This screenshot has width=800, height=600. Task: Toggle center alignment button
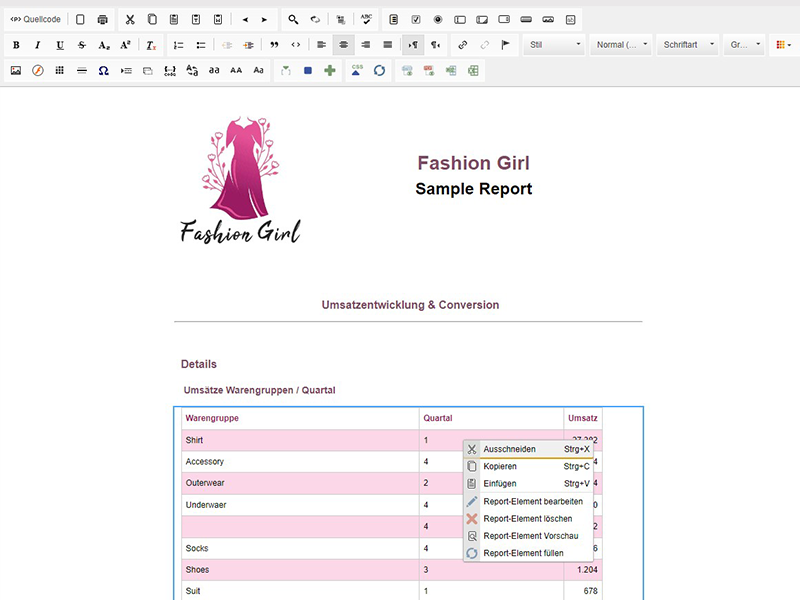(x=343, y=45)
